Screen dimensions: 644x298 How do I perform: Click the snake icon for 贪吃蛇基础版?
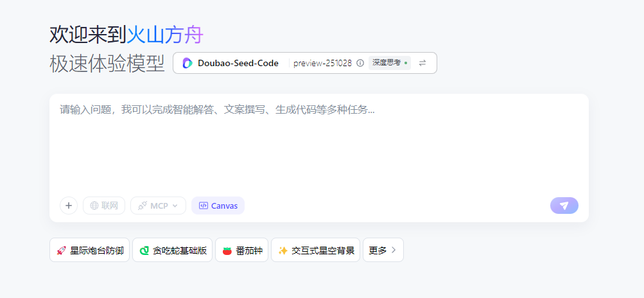click(x=144, y=250)
